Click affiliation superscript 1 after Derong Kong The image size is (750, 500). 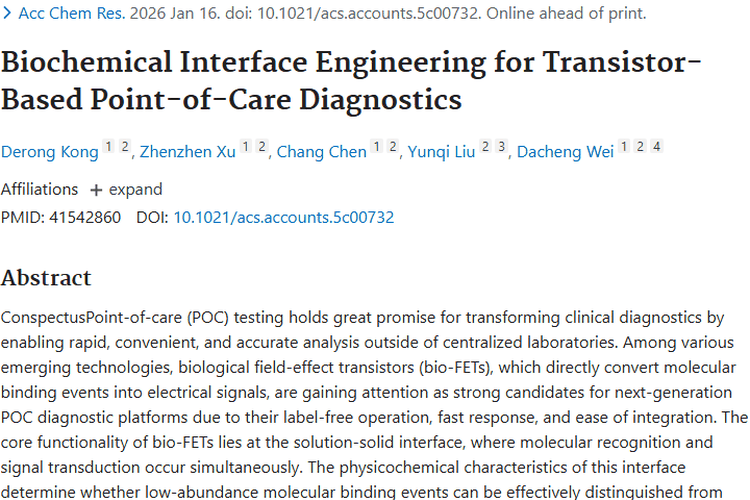click(x=109, y=148)
